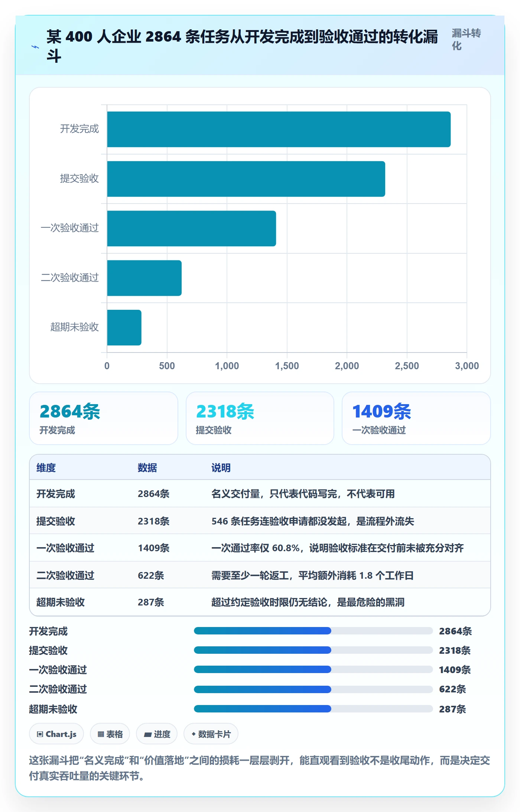Click the 开发完成 bar in the chart
This screenshot has height=812, width=520.
coord(279,129)
